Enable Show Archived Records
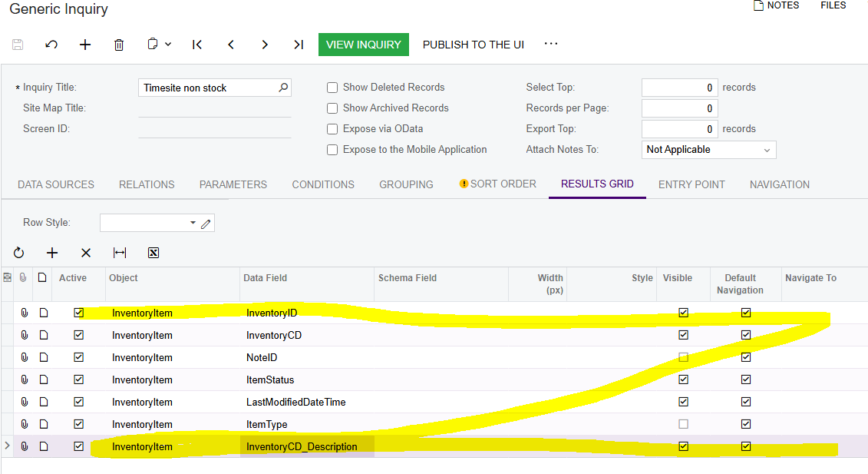The width and height of the screenshot is (868, 474). coord(332,108)
